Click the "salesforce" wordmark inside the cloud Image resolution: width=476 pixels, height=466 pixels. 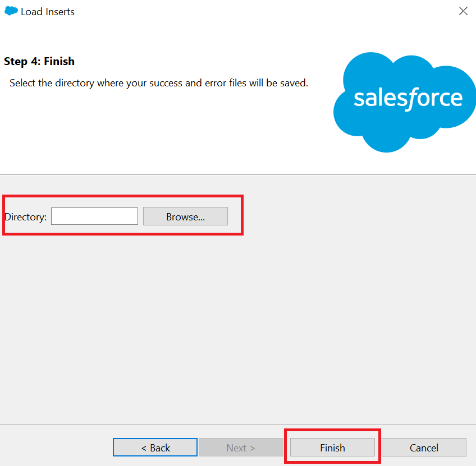click(408, 99)
